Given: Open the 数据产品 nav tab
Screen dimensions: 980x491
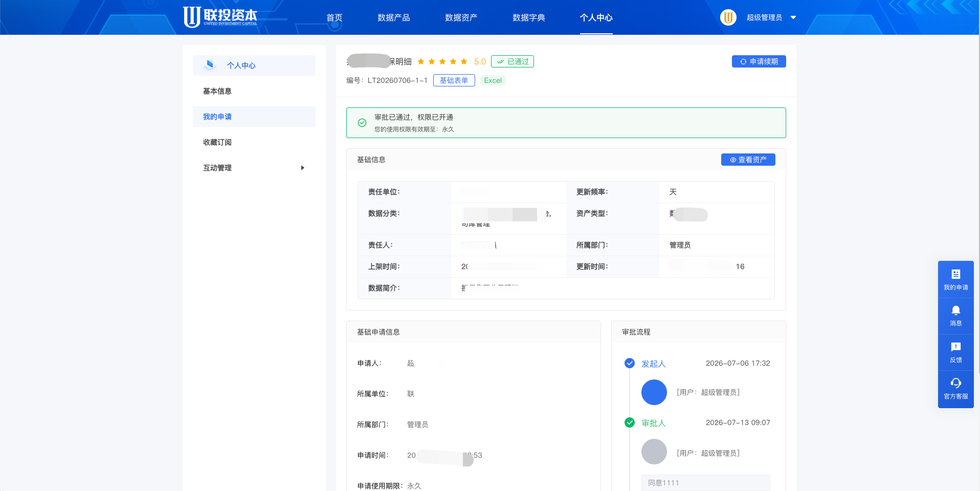Looking at the screenshot, I should coord(394,17).
